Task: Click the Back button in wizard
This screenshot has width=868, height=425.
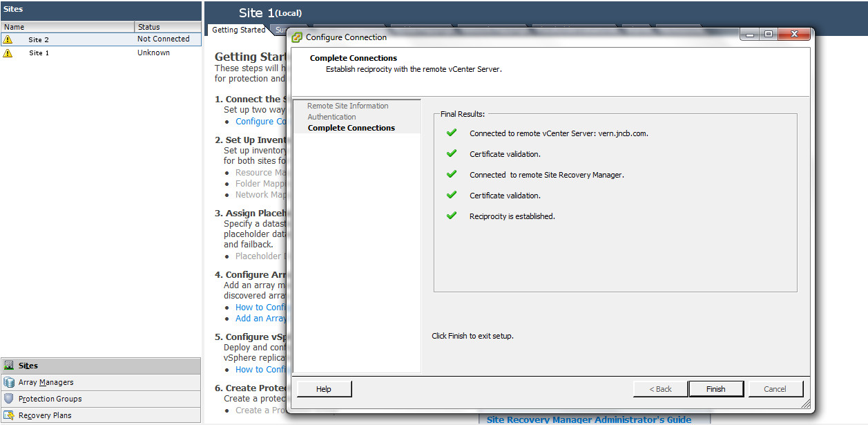Action: [660, 389]
